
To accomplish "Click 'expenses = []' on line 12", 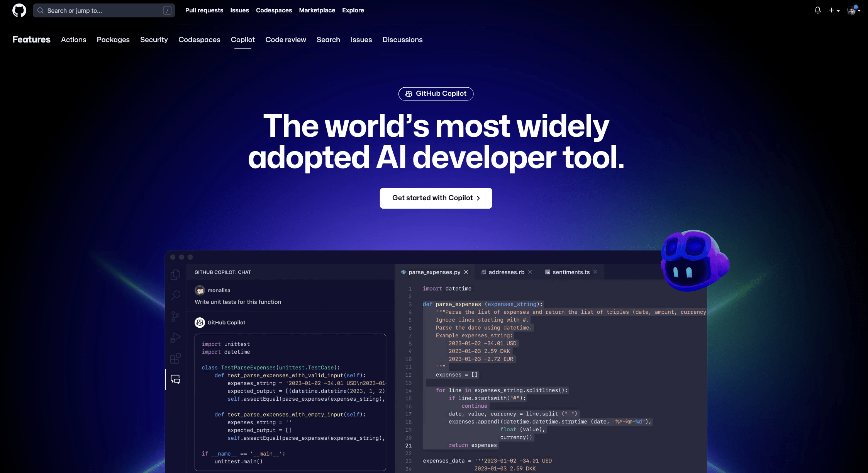I will 457,375.
